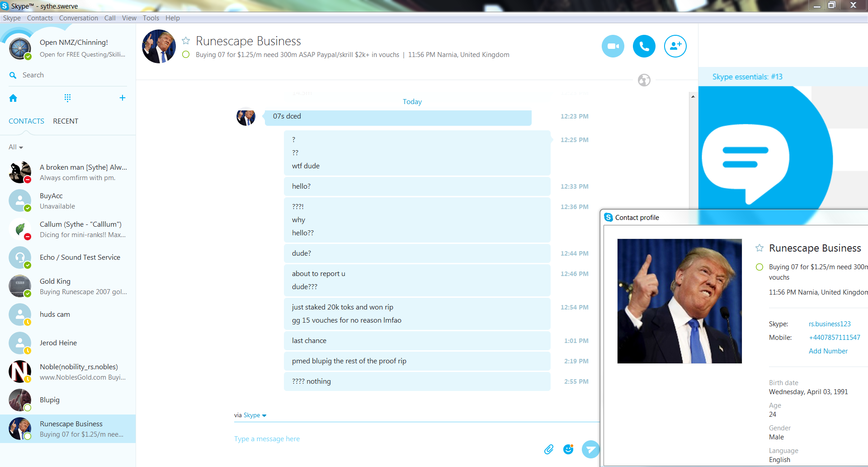Select the Blupig contact
Screen dimensions: 868x467
68,400
